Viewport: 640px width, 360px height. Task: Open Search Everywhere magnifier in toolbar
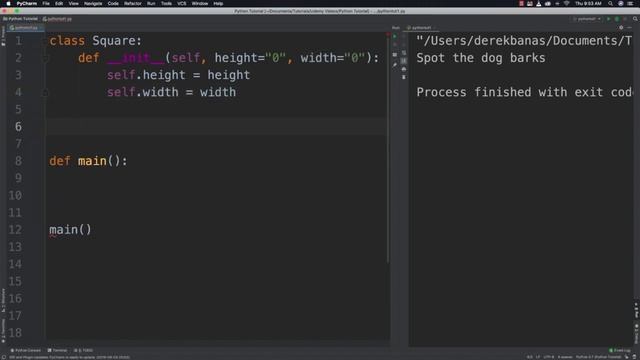pyautogui.click(x=635, y=19)
